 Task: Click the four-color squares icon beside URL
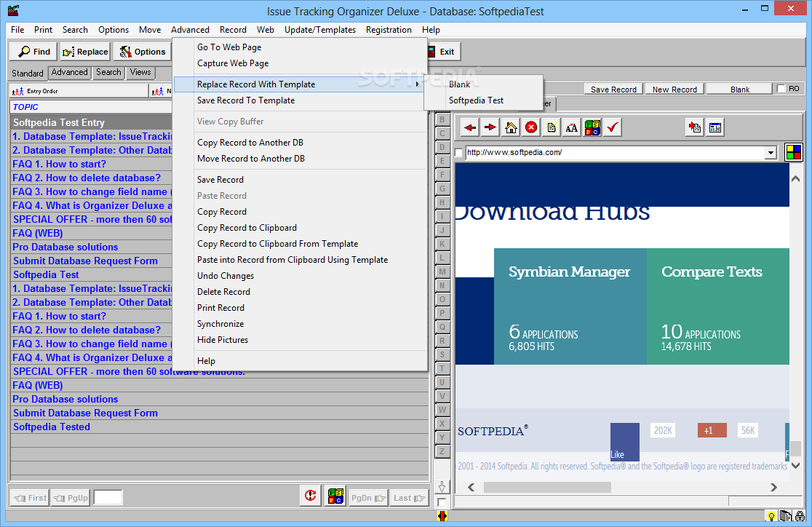(x=793, y=152)
